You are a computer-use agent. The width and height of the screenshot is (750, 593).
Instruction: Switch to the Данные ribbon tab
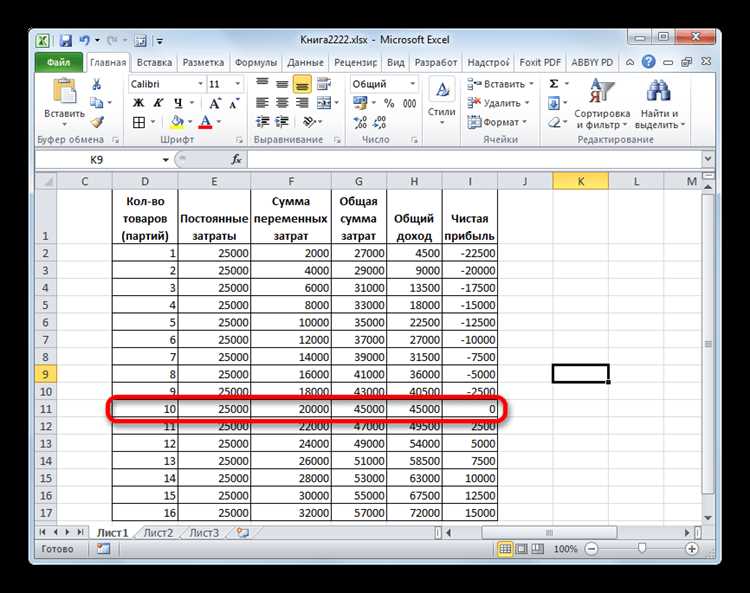click(305, 63)
